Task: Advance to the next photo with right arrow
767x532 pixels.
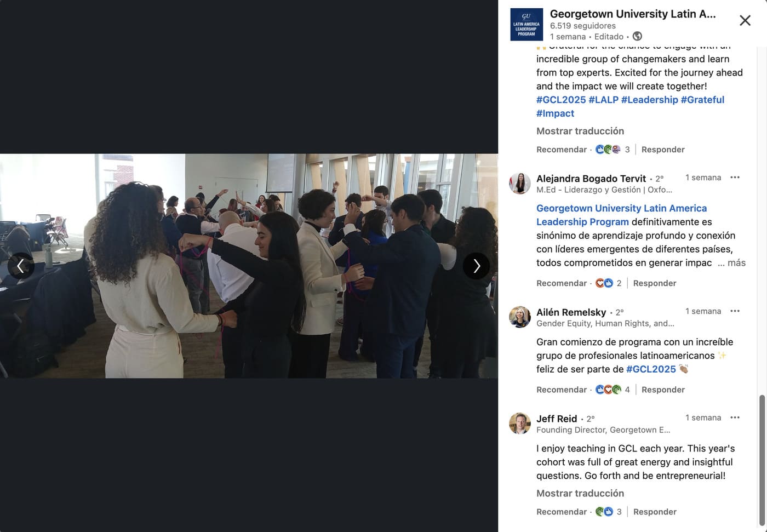Action: pyautogui.click(x=476, y=266)
